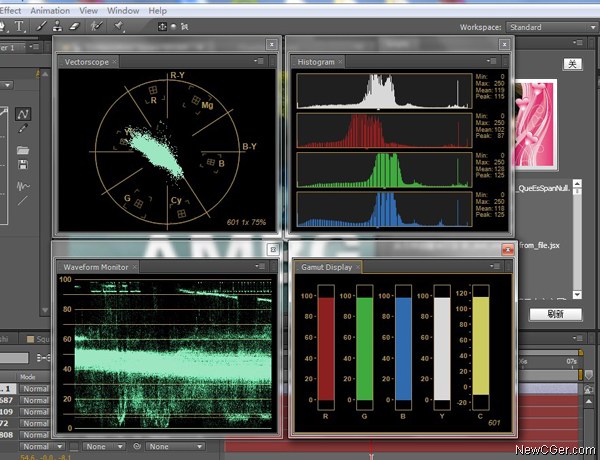Click the 刷新 refresh button
Image resolution: width=600 pixels, height=460 pixels.
[556, 314]
